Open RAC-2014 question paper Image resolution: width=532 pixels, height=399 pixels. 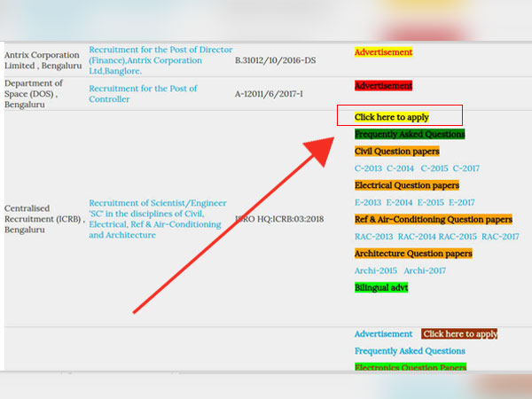tap(417, 237)
